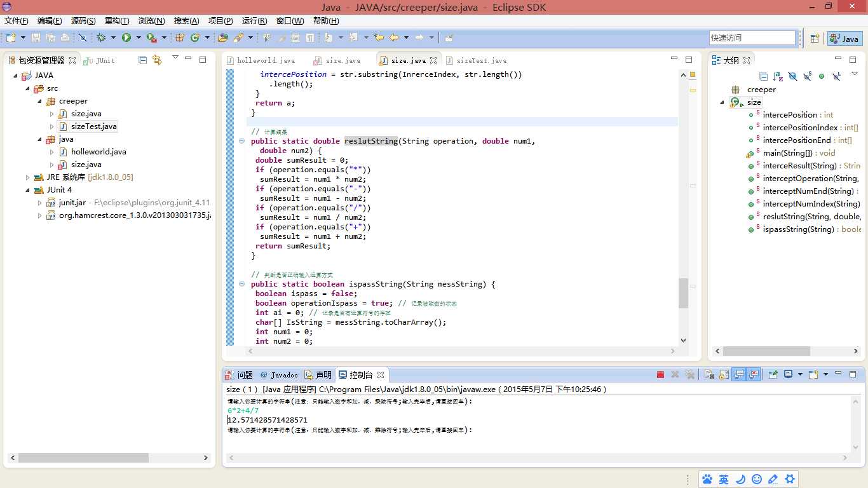The image size is (868, 488).
Task: Close the 控制台 console tab
Action: (381, 375)
